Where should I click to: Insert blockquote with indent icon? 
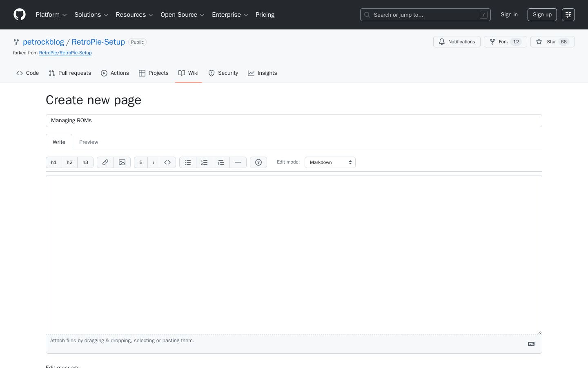point(221,162)
